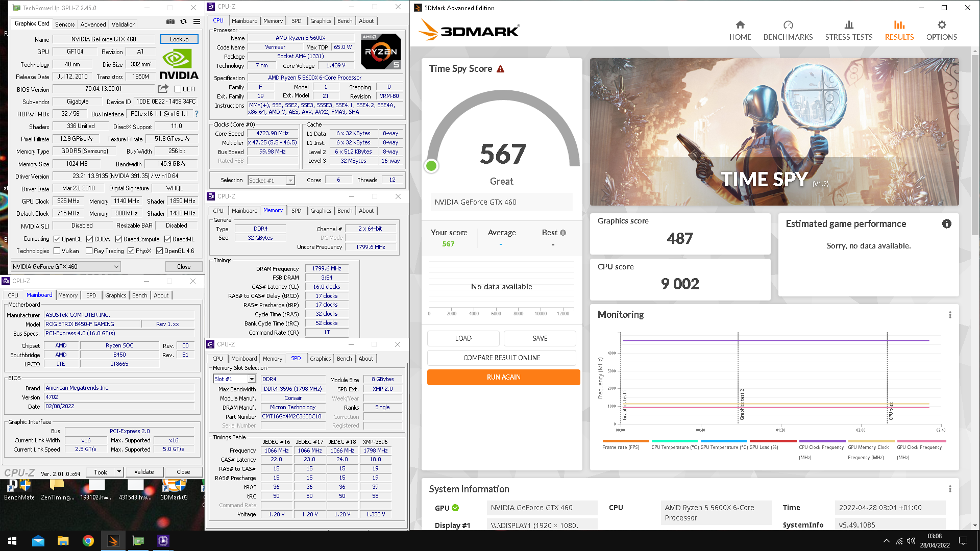Open the Socket #1 selection dropdown
This screenshot has height=551, width=980.
(271, 180)
